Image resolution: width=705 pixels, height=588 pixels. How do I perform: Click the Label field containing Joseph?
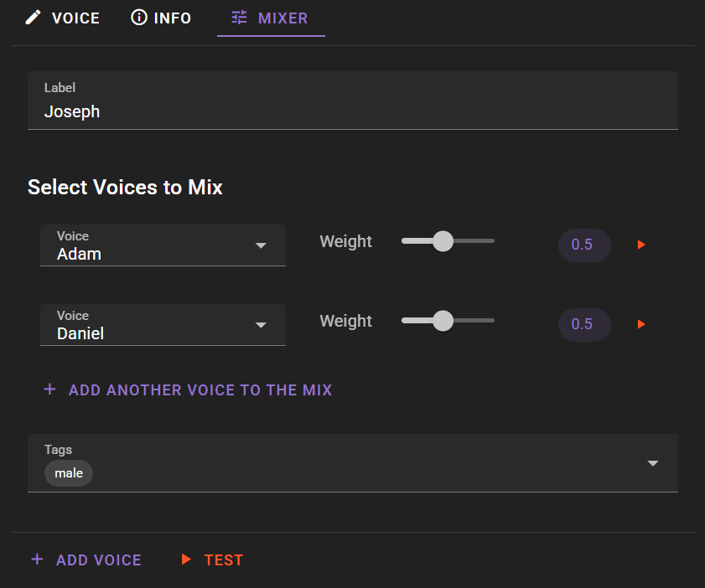click(353, 101)
